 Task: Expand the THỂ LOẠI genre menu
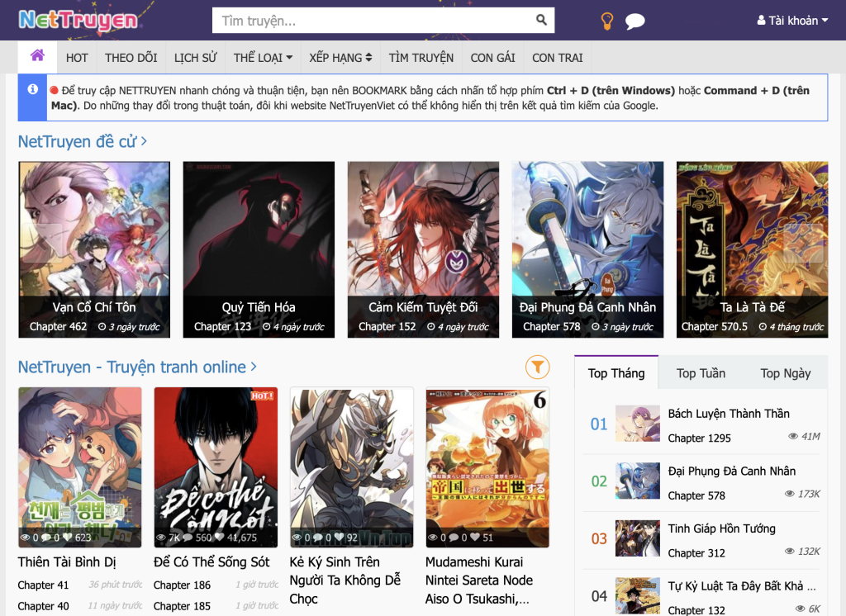coord(263,58)
